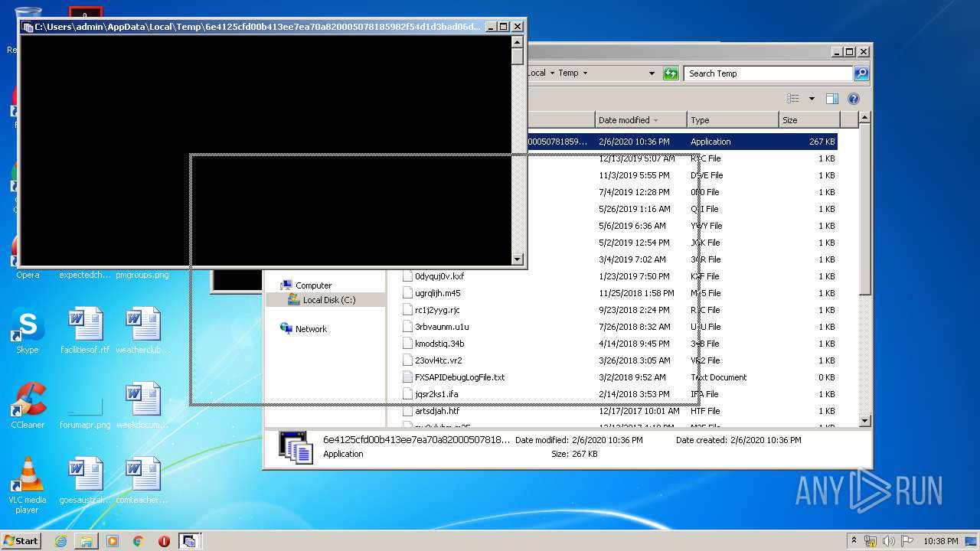980x551 pixels.
Task: Select Computer in navigation pane
Action: (313, 285)
